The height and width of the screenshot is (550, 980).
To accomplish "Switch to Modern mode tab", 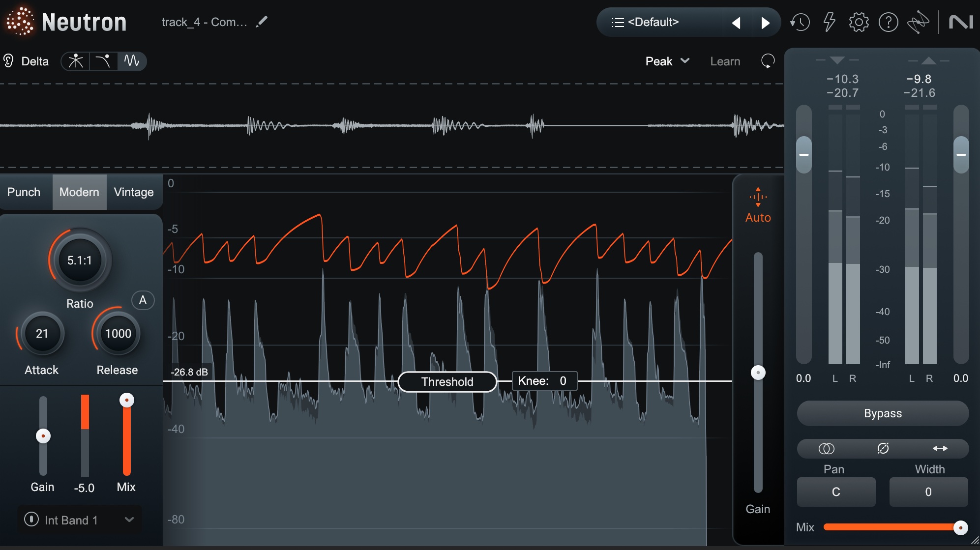I will click(x=79, y=192).
